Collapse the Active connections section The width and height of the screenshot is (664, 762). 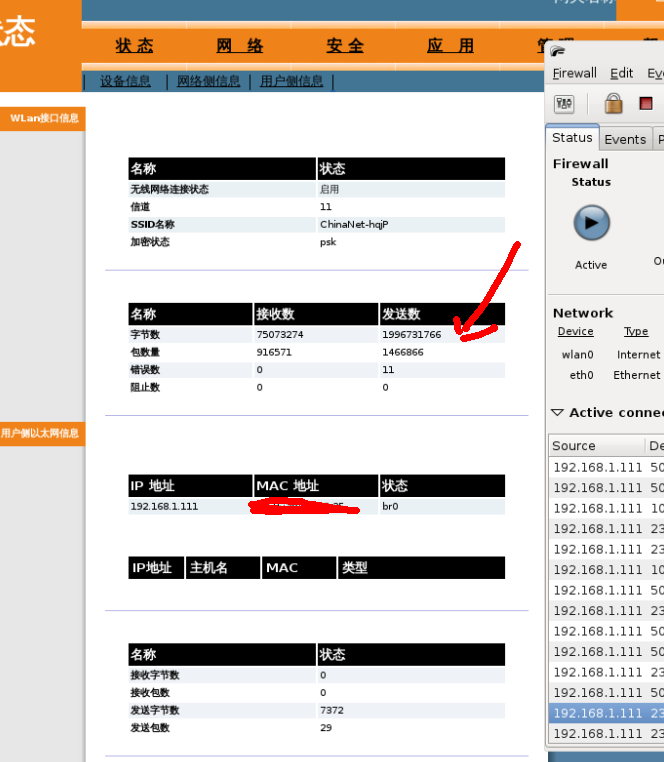point(557,412)
